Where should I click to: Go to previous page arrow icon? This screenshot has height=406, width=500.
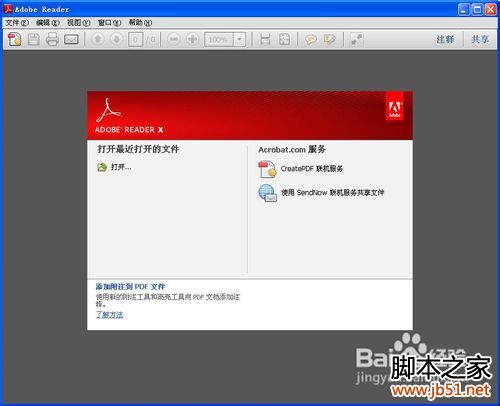pyautogui.click(x=98, y=39)
